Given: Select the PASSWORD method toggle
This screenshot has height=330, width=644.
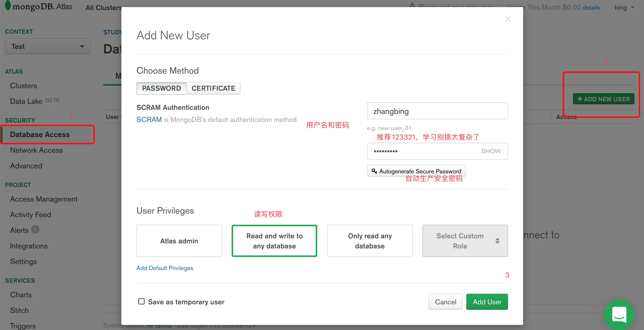Looking at the screenshot, I should tap(161, 88).
